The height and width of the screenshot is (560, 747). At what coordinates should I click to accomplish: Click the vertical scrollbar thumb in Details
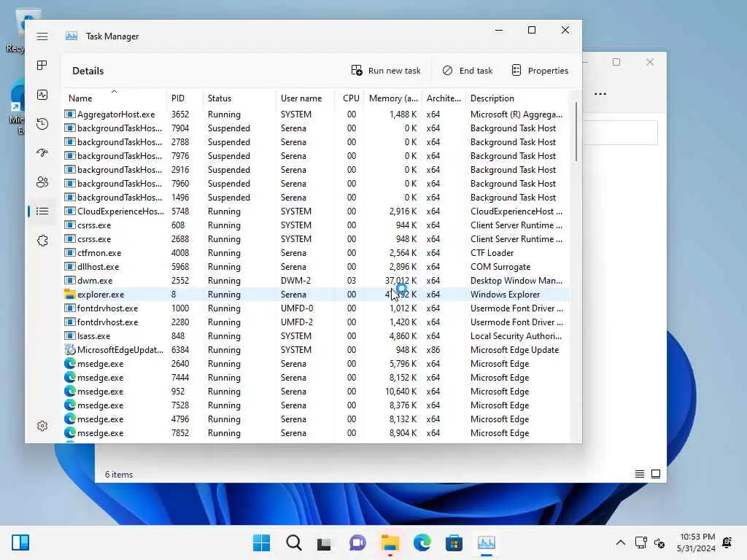click(576, 132)
